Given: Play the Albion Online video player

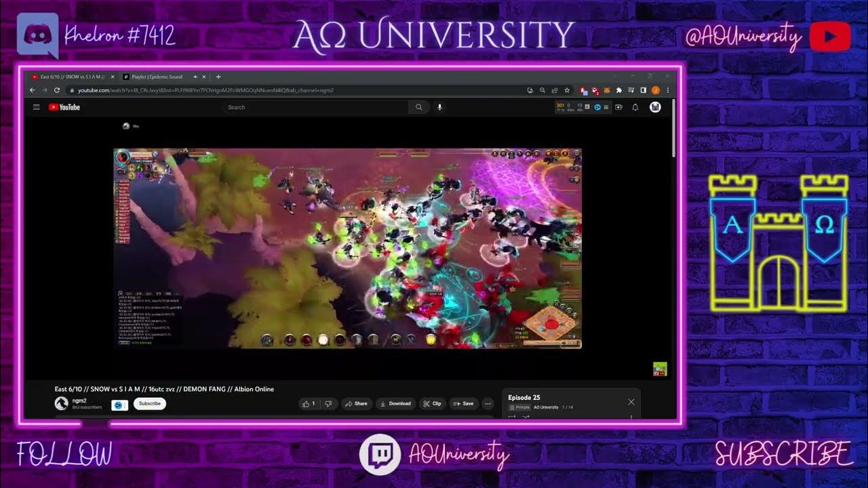Looking at the screenshot, I should 347,248.
